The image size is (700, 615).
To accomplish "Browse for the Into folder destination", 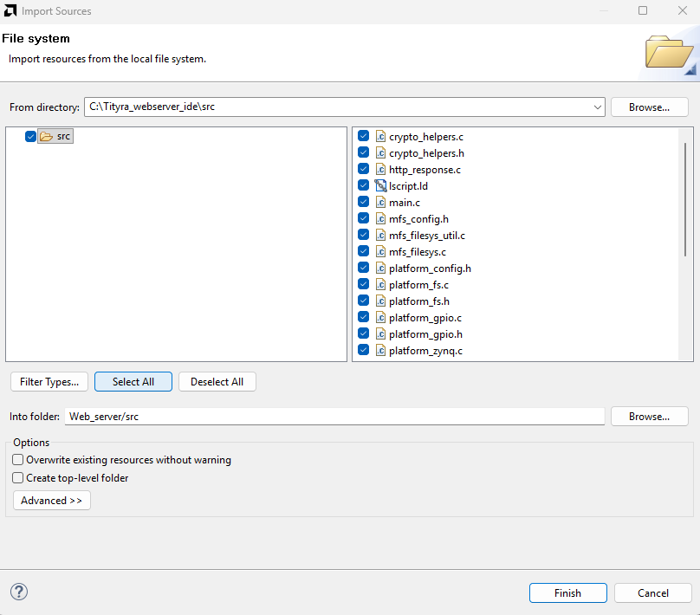I will [x=649, y=417].
